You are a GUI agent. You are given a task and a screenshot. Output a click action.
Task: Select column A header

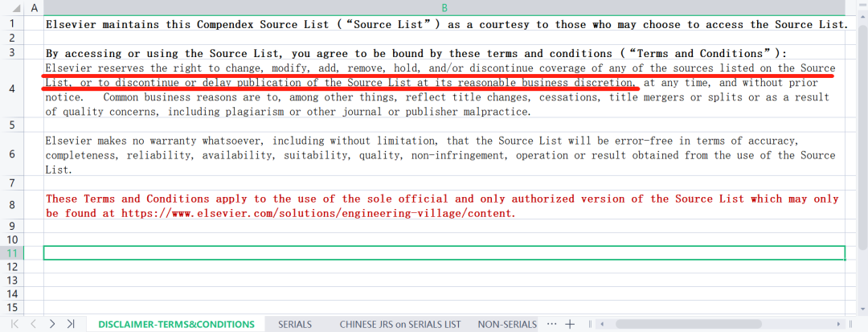[35, 8]
